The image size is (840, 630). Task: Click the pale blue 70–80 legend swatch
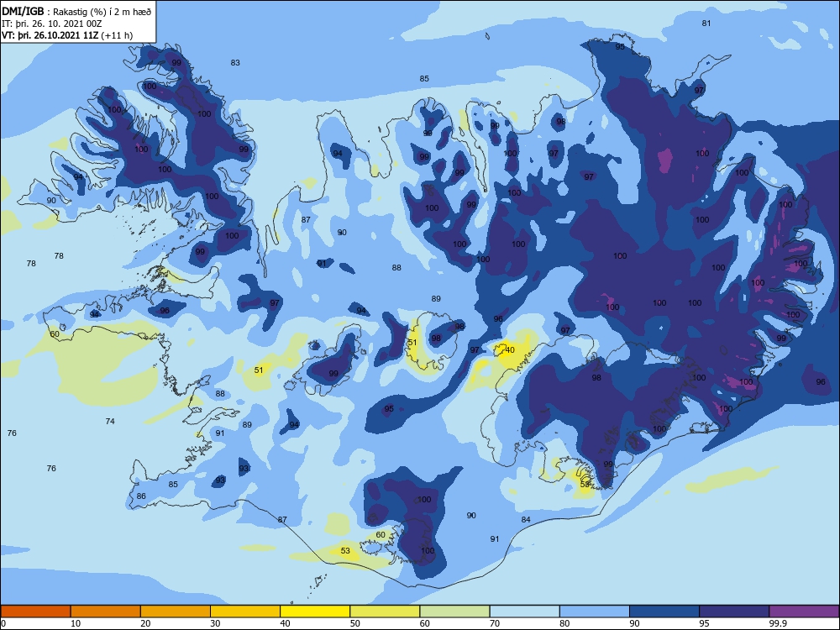tap(524, 612)
